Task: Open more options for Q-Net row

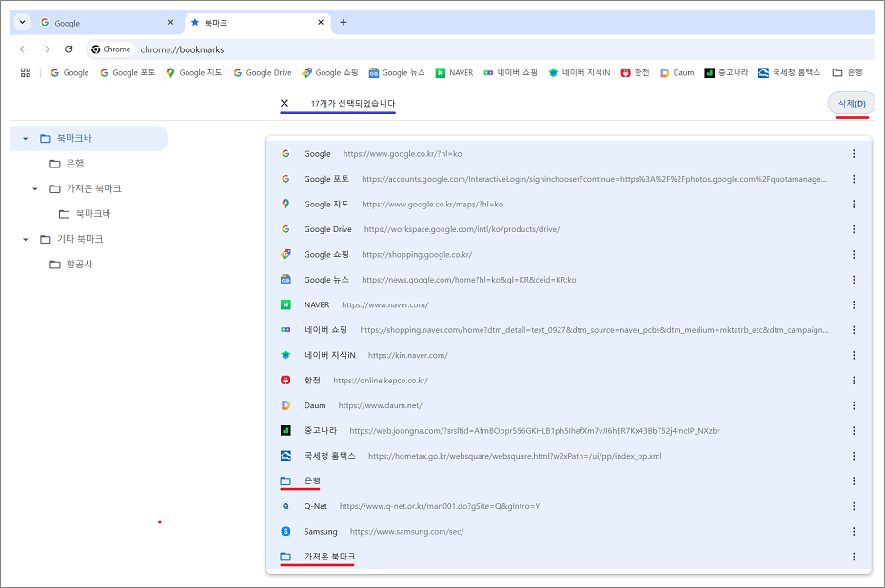Action: tap(854, 506)
